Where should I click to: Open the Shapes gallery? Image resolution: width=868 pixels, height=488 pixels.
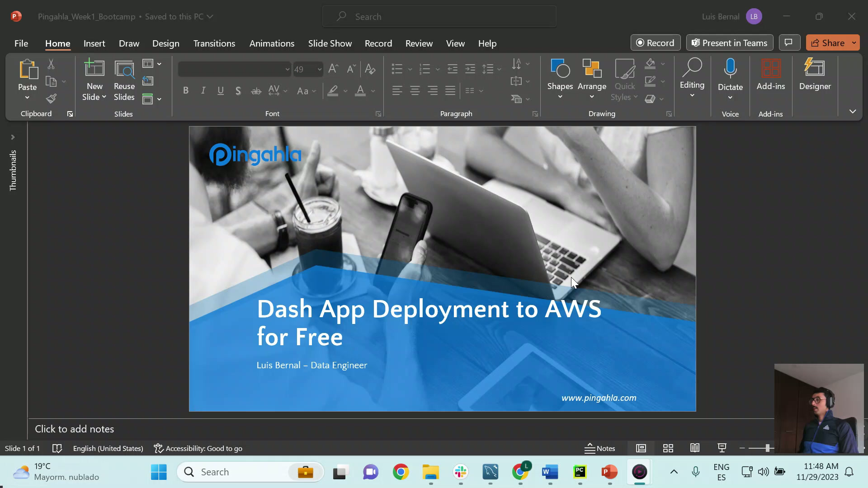pos(560,79)
